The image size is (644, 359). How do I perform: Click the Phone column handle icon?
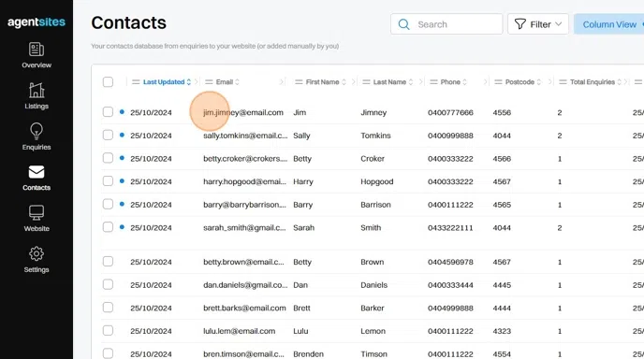[x=433, y=82]
